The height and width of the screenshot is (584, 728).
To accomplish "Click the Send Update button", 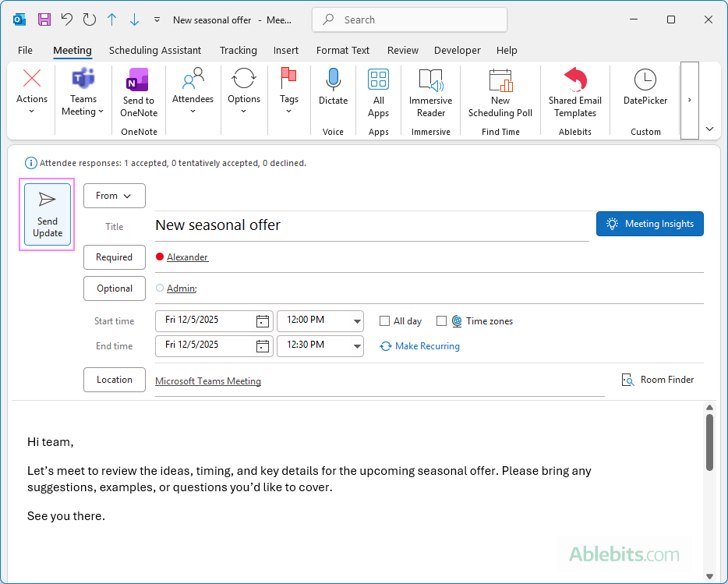I will [x=47, y=214].
